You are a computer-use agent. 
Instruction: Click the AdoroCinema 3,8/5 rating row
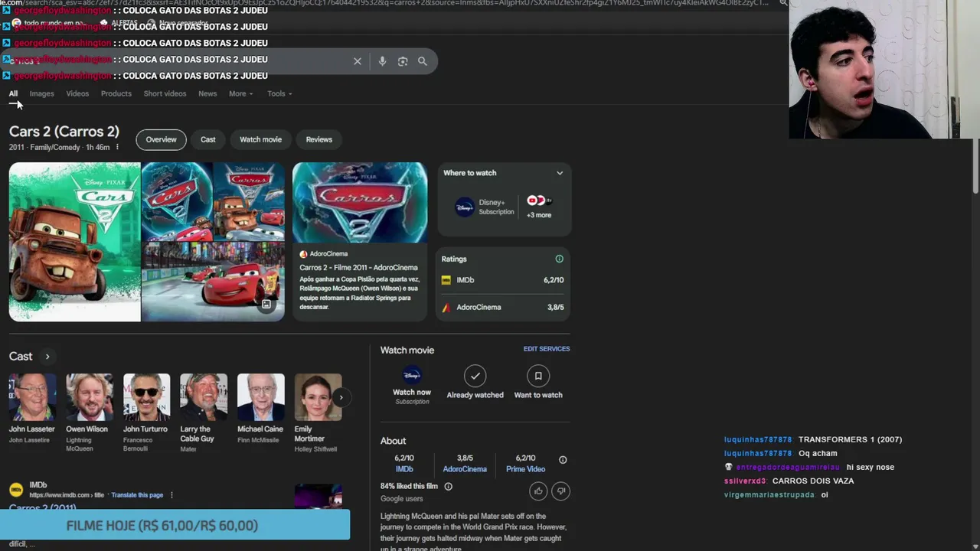click(503, 308)
